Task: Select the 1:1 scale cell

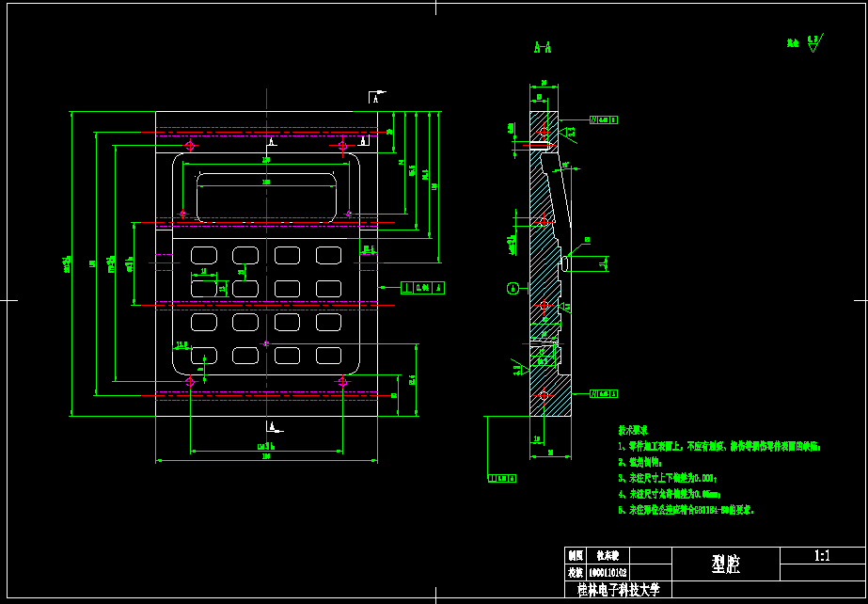Action: coord(822,556)
